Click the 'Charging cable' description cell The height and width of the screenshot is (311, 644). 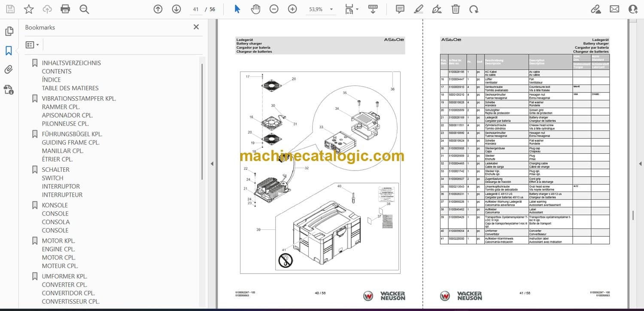[x=538, y=164]
